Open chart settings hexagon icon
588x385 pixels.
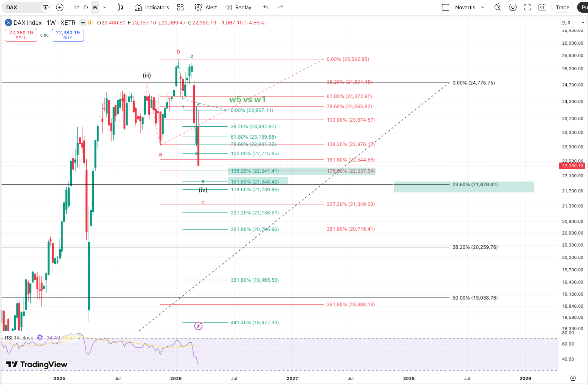(x=513, y=7)
